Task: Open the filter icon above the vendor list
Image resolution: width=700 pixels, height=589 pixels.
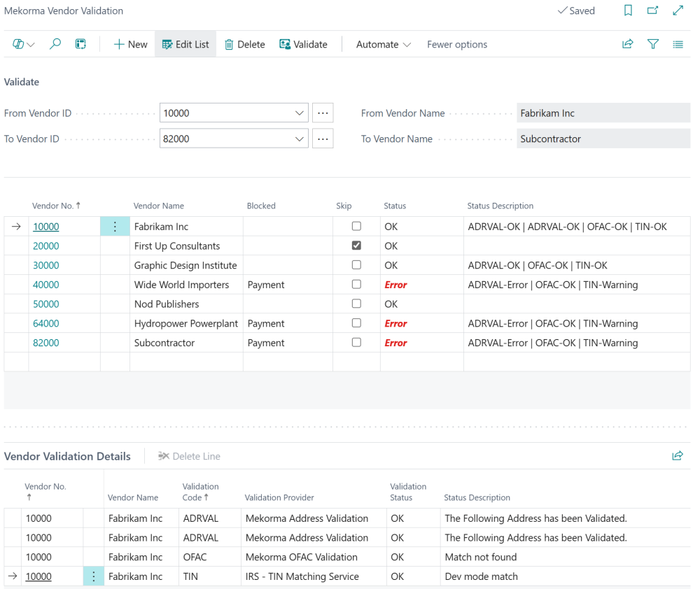Action: [x=653, y=43]
